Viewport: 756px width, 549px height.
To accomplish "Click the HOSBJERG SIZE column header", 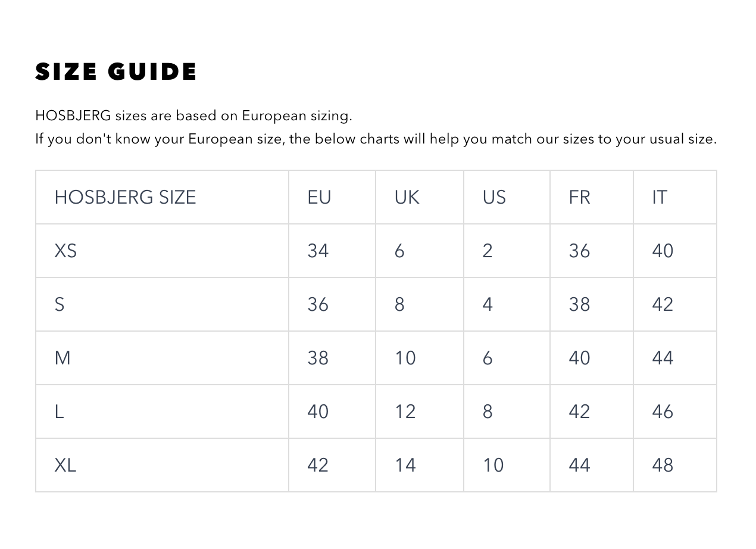I will pyautogui.click(x=125, y=197).
